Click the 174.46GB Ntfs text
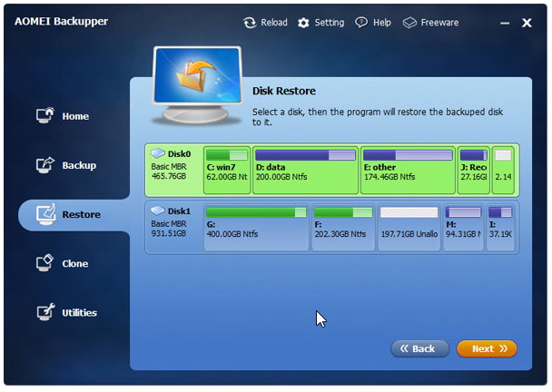This screenshot has width=552, height=392. [x=389, y=177]
